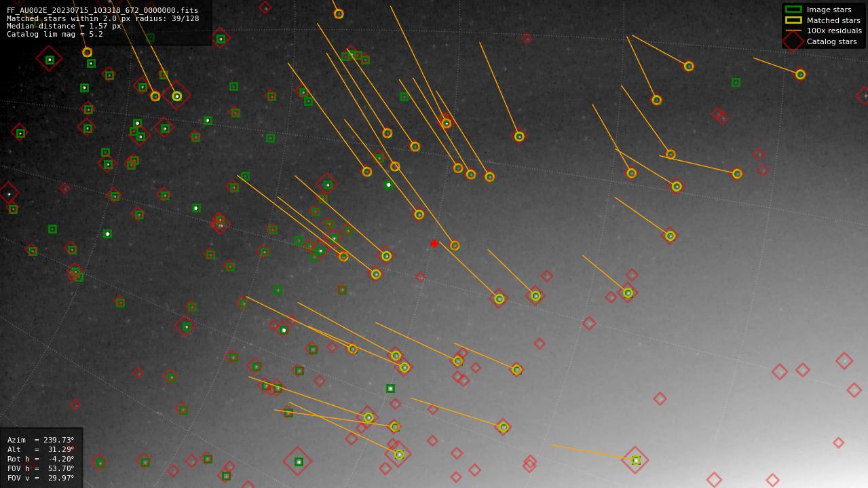Click the 'Catalog lim mag = 5.2' text
The width and height of the screenshot is (868, 488).
click(x=55, y=34)
